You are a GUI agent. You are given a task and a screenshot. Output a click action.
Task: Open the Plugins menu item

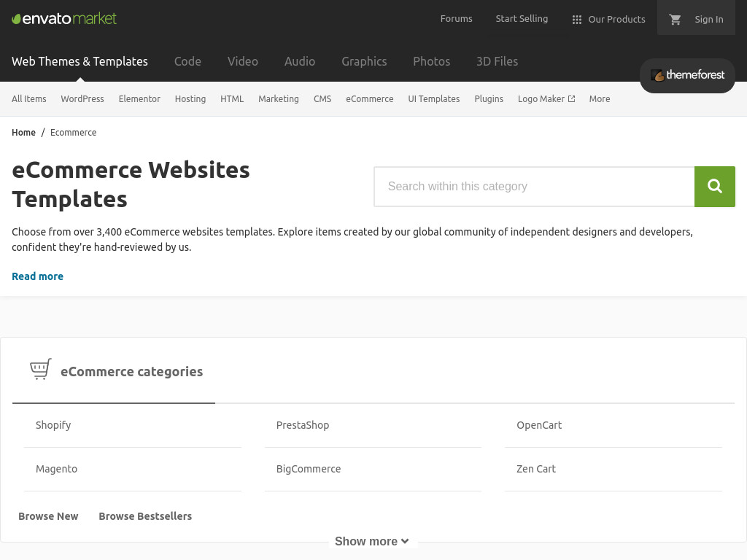tap(489, 98)
